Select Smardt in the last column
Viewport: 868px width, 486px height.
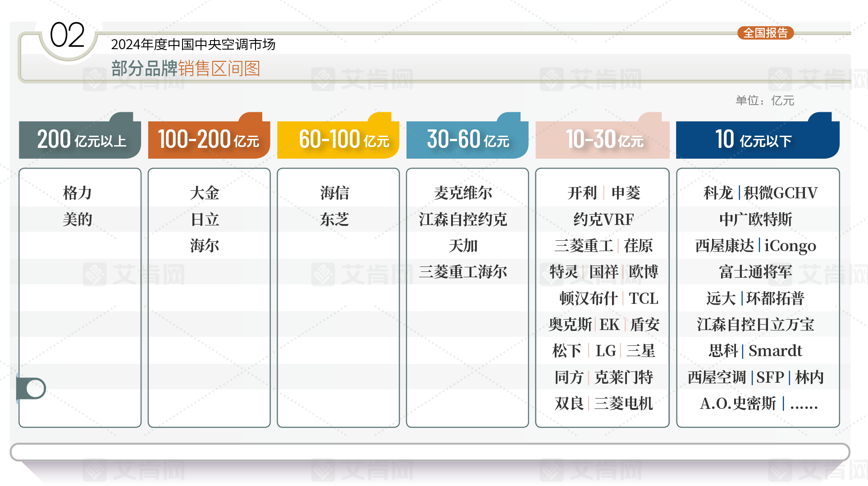pyautogui.click(x=775, y=351)
